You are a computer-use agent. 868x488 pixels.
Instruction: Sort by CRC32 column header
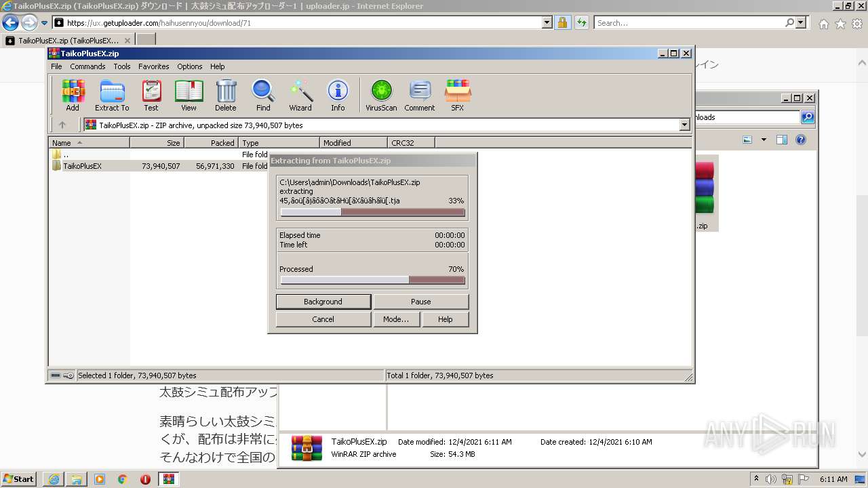click(411, 143)
